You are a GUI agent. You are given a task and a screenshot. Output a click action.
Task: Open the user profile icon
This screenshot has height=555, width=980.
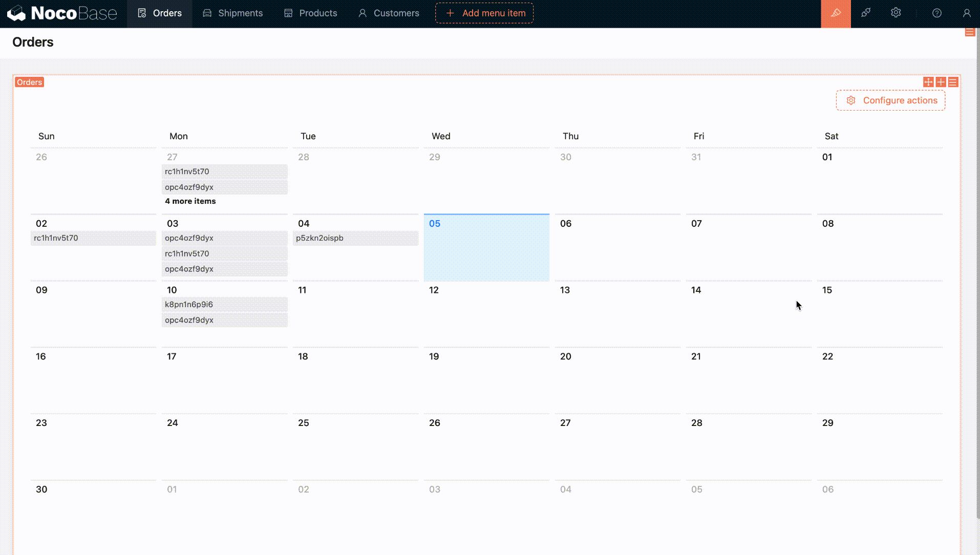point(966,13)
